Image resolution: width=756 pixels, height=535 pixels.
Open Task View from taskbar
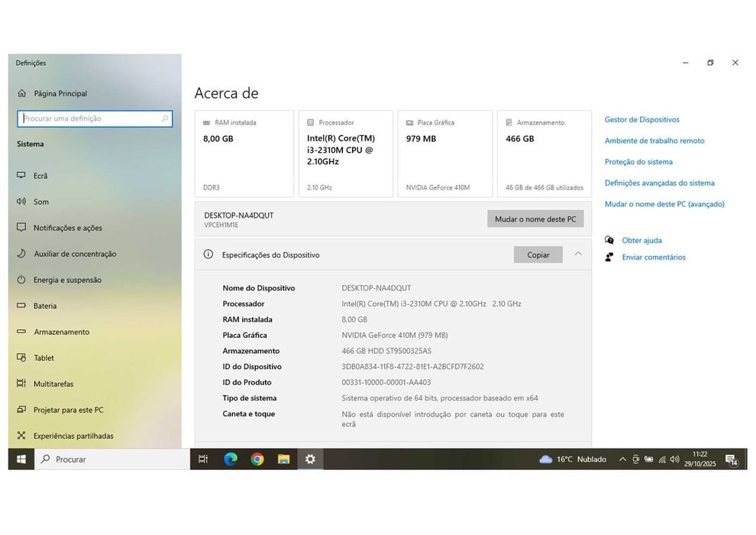pos(203,459)
